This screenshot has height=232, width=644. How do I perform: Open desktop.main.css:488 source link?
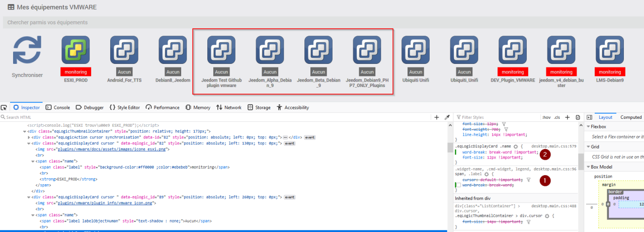(553, 205)
